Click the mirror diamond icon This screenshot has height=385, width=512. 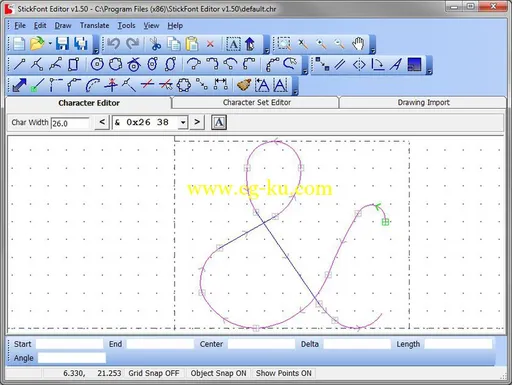(x=359, y=64)
